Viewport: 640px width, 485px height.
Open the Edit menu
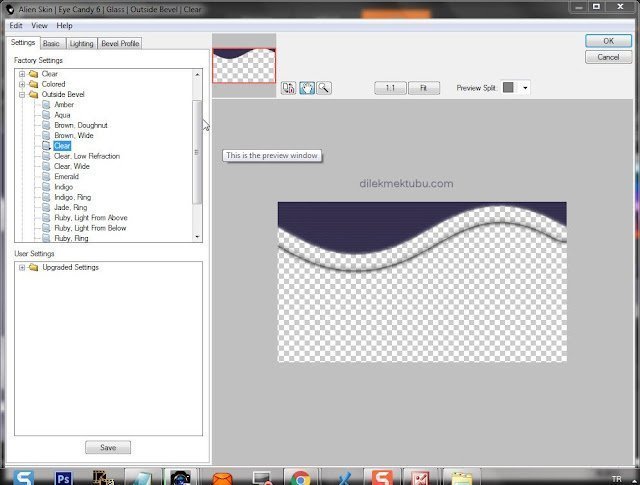(16, 25)
